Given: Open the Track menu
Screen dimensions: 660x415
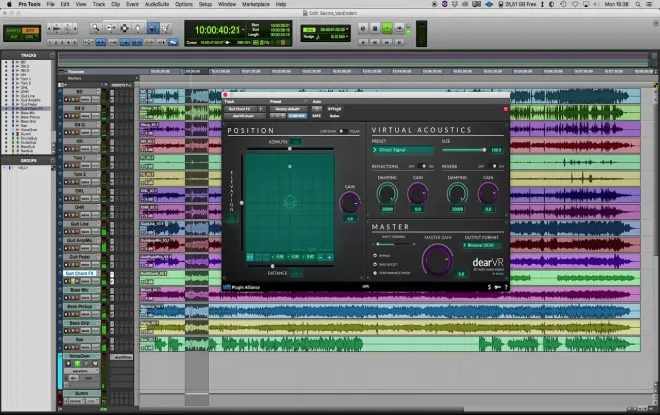Looking at the screenshot, I should (x=99, y=4).
